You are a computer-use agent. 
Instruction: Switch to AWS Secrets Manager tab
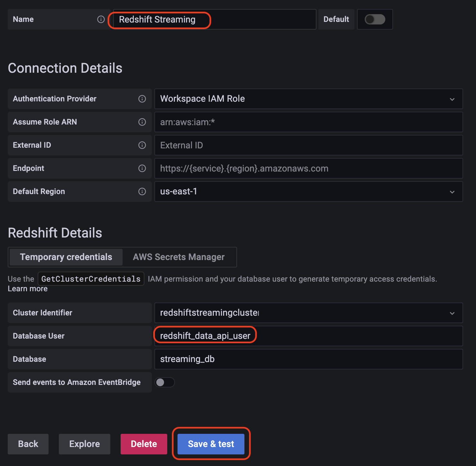179,257
